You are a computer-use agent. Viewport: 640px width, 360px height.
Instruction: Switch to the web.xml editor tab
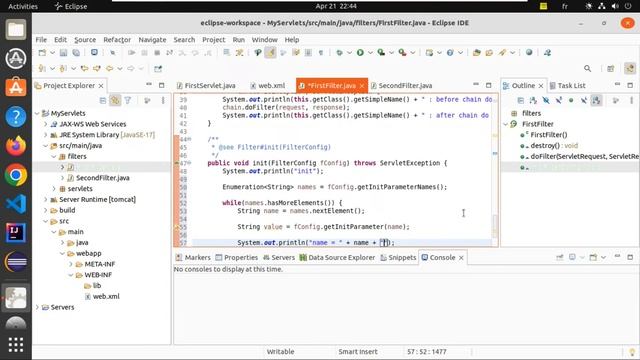click(267, 85)
